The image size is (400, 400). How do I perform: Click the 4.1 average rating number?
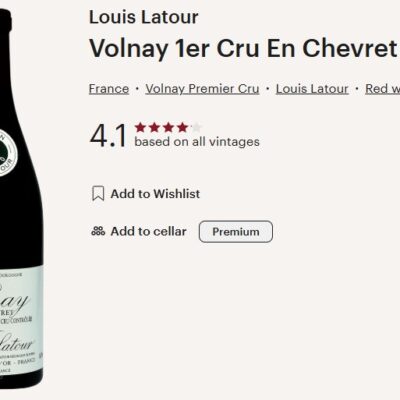coord(108,136)
